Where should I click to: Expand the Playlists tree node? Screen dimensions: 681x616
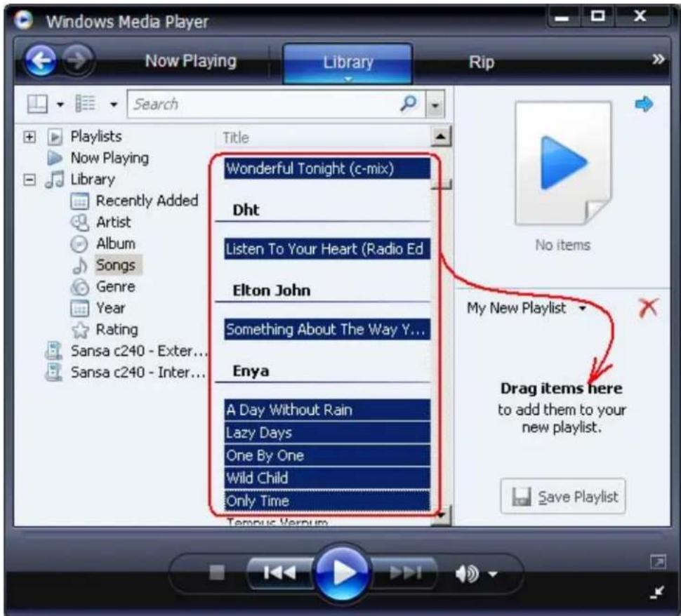point(29,138)
